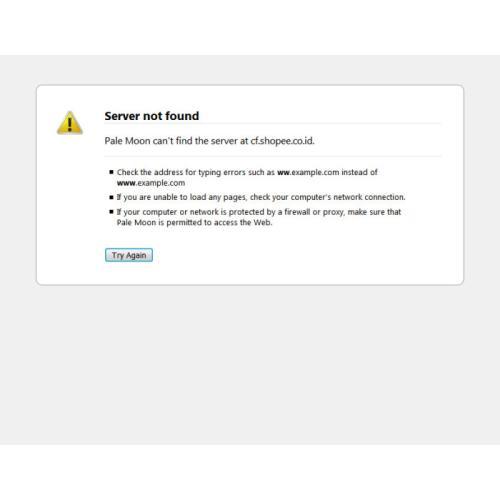The image size is (500, 500).
Task: Click the gray background above the error box
Action: pos(250,69)
